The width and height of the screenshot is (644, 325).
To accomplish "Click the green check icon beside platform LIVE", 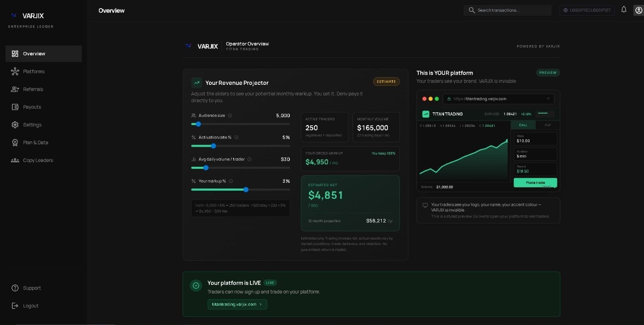I will click(x=196, y=286).
